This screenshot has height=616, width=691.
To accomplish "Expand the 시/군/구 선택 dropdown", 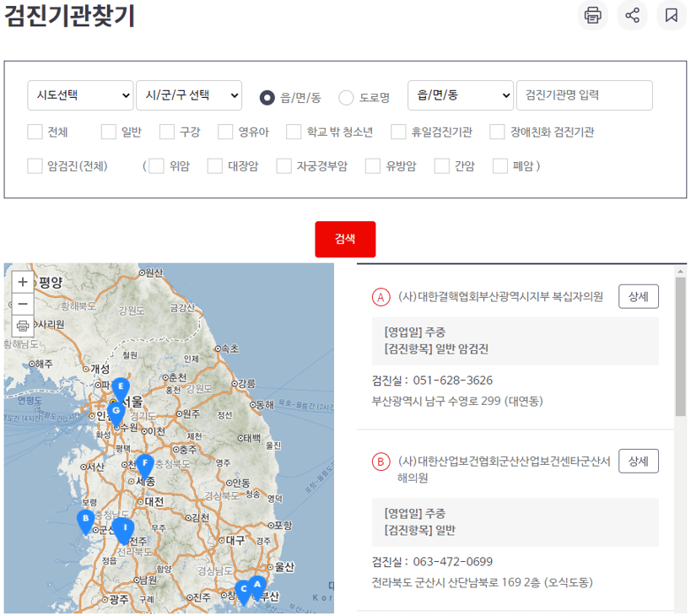I will 189,95.
